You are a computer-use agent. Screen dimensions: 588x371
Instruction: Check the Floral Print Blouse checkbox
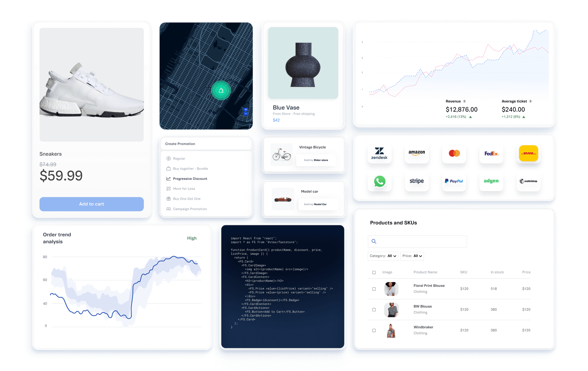(374, 289)
